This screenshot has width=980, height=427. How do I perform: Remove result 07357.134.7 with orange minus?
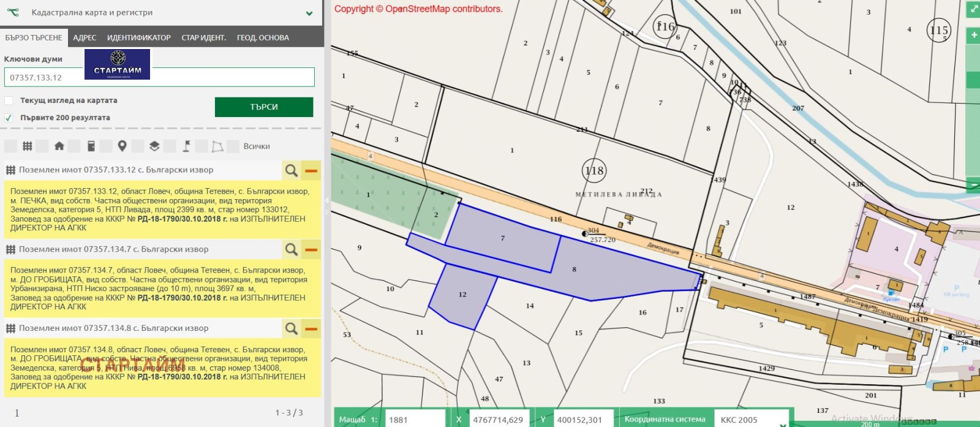pyautogui.click(x=312, y=249)
